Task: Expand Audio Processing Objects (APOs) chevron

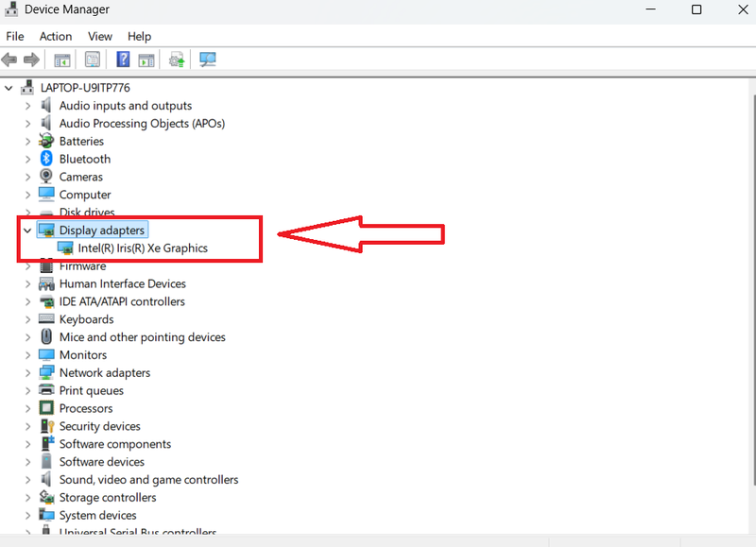Action: 27,124
